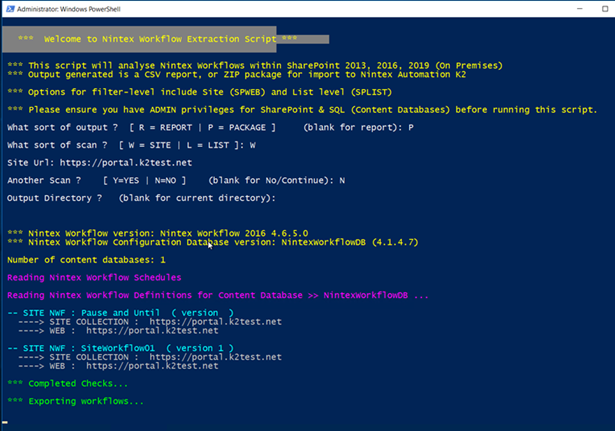Click SITE COLLECTION line under SiteWorkflow01
The height and width of the screenshot is (431, 615).
coord(150,357)
